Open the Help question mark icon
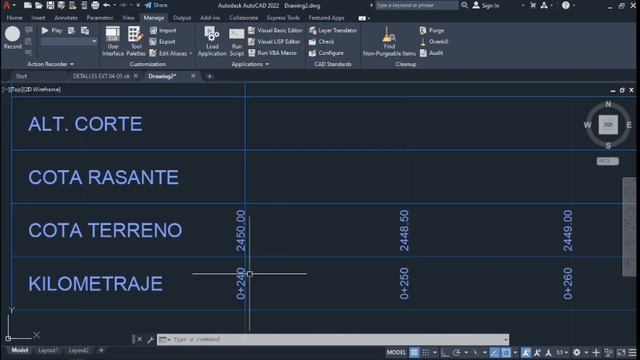Image resolution: width=640 pixels, height=360 pixels. 566,5
